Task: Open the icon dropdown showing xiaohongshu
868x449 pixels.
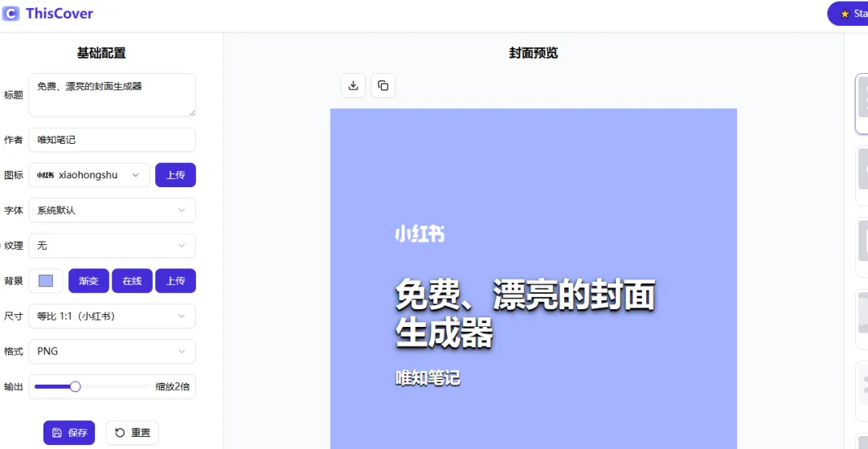Action: (x=89, y=175)
